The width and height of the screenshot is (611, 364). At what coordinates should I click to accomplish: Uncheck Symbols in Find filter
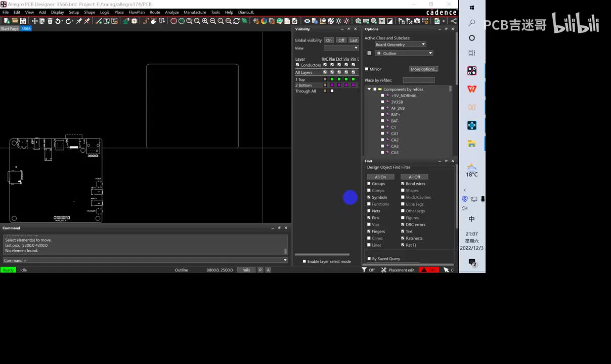pyautogui.click(x=369, y=197)
